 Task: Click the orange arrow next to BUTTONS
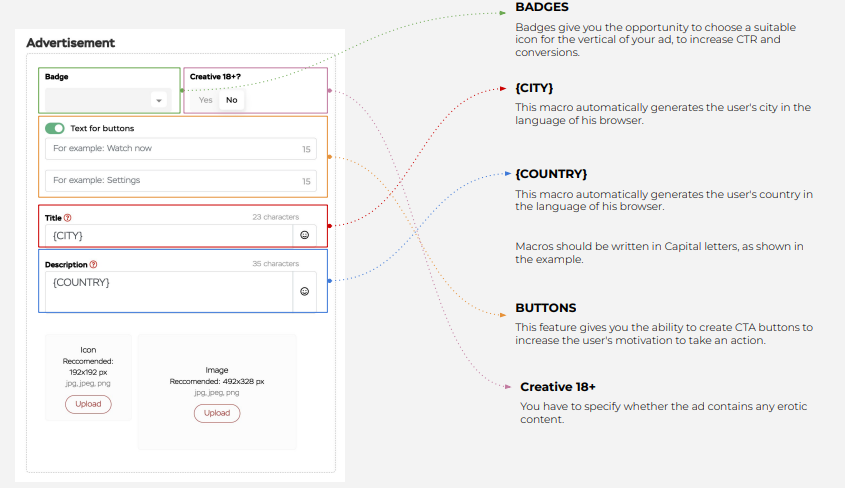(x=503, y=315)
